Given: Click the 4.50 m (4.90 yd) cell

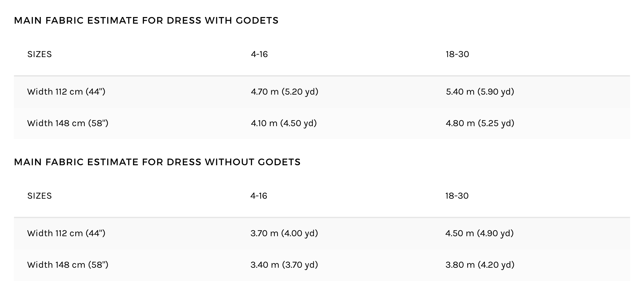Looking at the screenshot, I should point(480,233).
